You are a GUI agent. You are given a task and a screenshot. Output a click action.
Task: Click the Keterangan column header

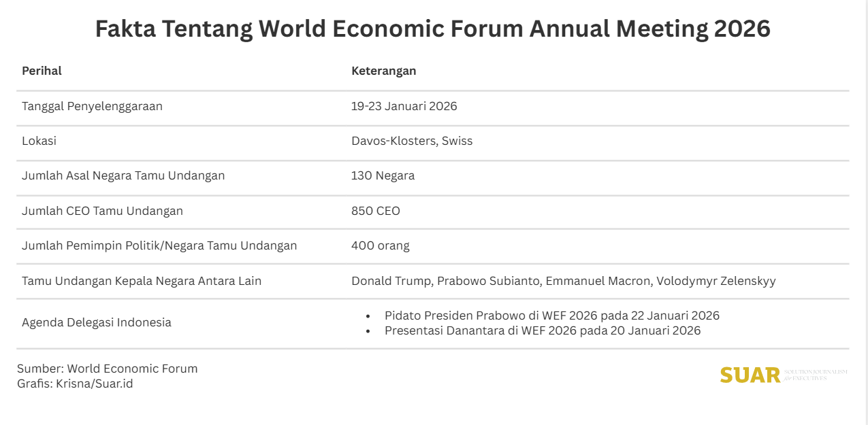pyautogui.click(x=383, y=71)
